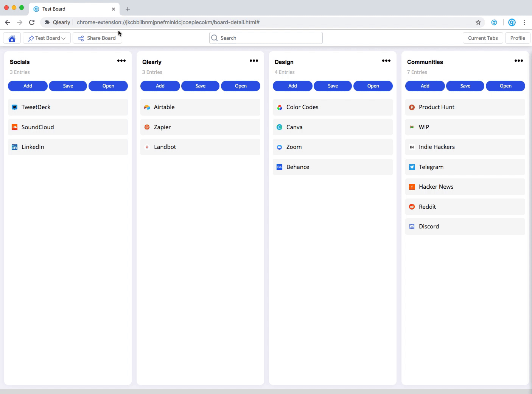Click the Indie Hackers favicon icon

coord(412,147)
